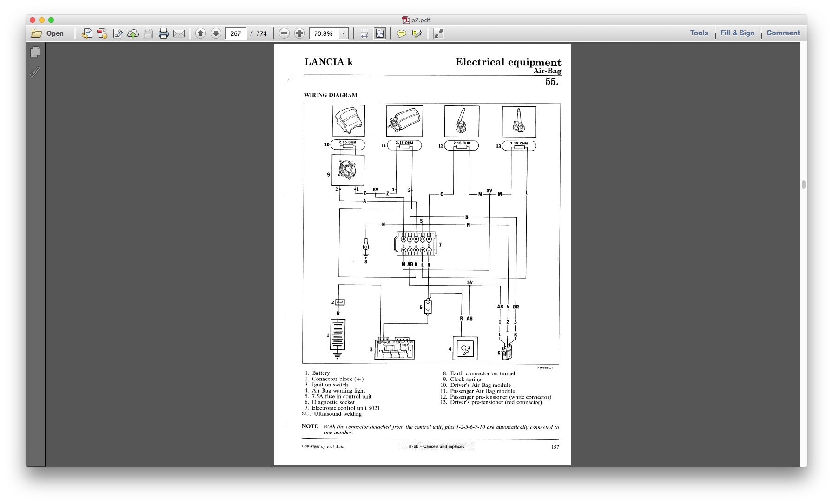This screenshot has height=504, width=833.
Task: Click the Edit text pencil icon
Action: [x=118, y=33]
